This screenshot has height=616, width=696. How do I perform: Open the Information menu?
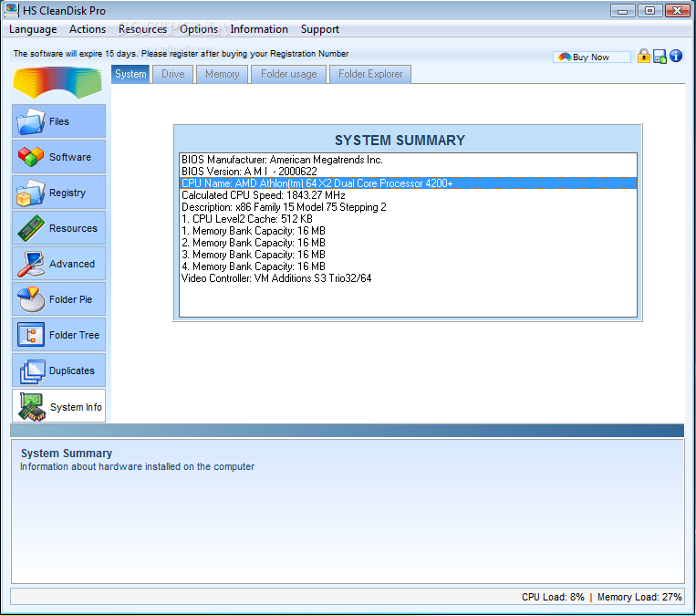259,29
